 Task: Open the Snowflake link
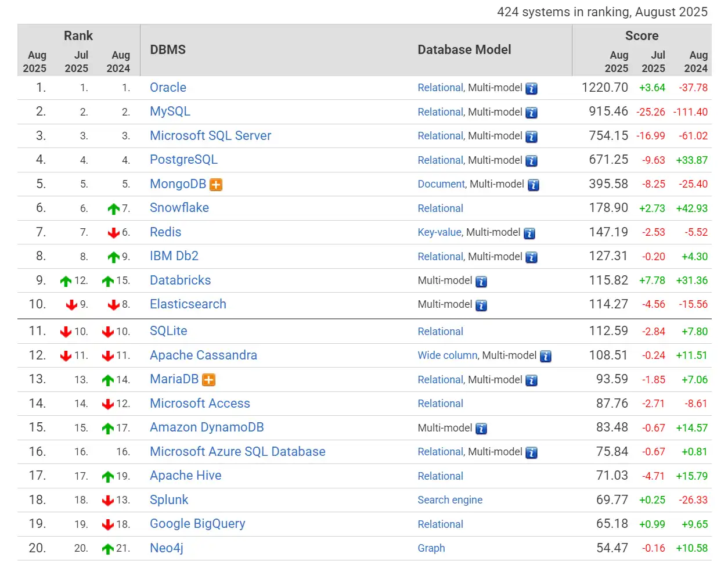(179, 208)
